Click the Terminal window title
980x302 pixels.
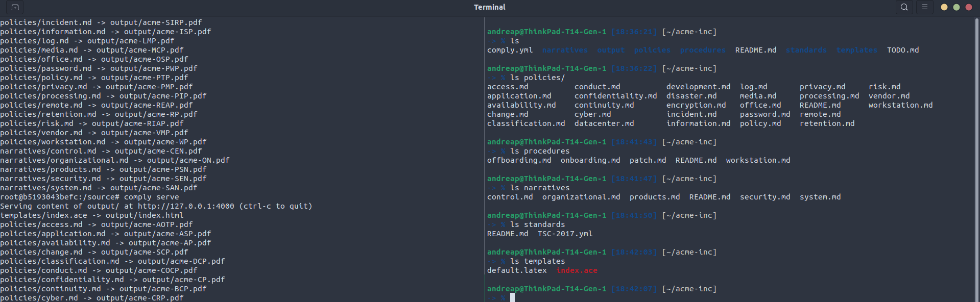(489, 7)
